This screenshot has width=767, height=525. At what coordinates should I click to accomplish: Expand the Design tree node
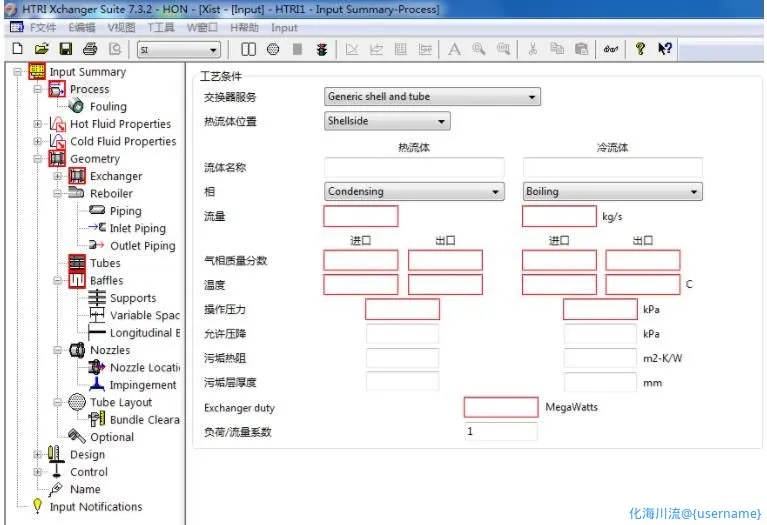[38, 455]
